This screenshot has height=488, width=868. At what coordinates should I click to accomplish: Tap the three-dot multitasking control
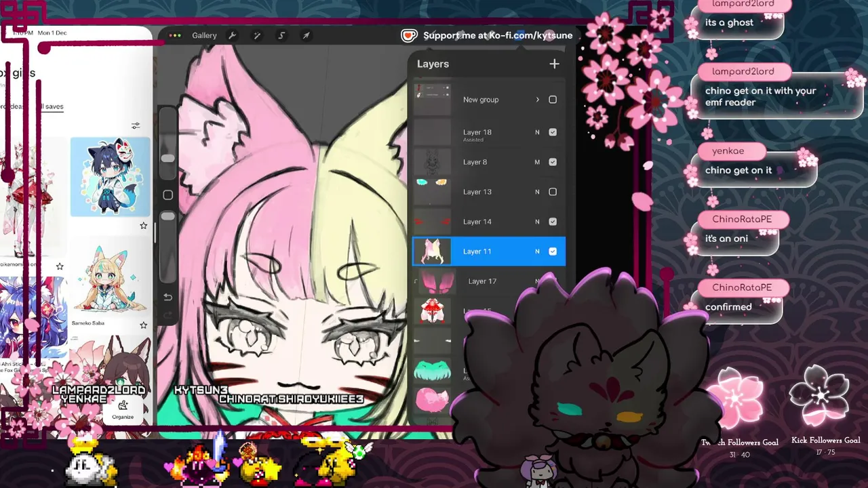coord(175,35)
